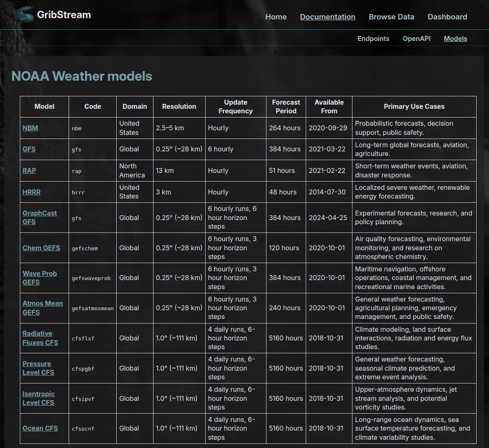This screenshot has width=489, height=448.
Task: Go to Browse Data
Action: click(x=391, y=17)
